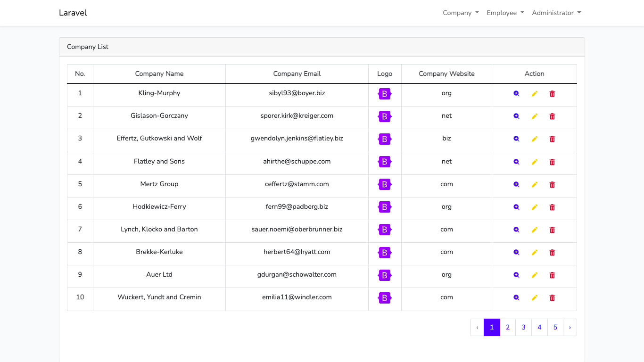Image resolution: width=644 pixels, height=362 pixels.
Task: Open the view icon for Gislason-Gorczany
Action: (516, 116)
